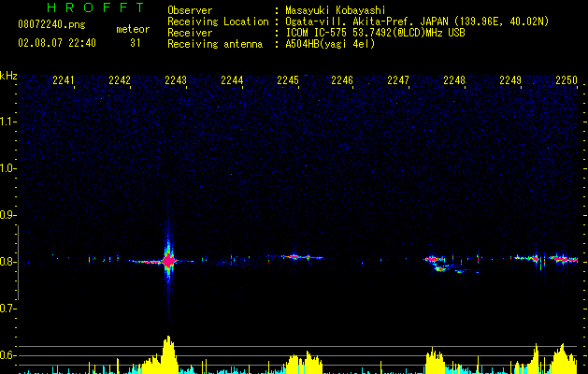588x374 pixels.
Task: Select the Ogata-vill. Akita-Pref. JAPAN location text
Action: pos(417,22)
